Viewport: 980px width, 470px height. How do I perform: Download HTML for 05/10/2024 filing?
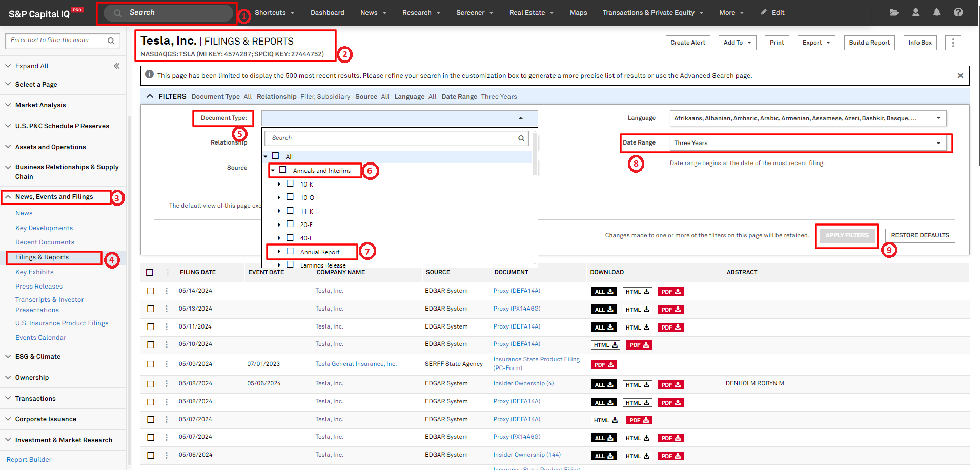point(605,345)
